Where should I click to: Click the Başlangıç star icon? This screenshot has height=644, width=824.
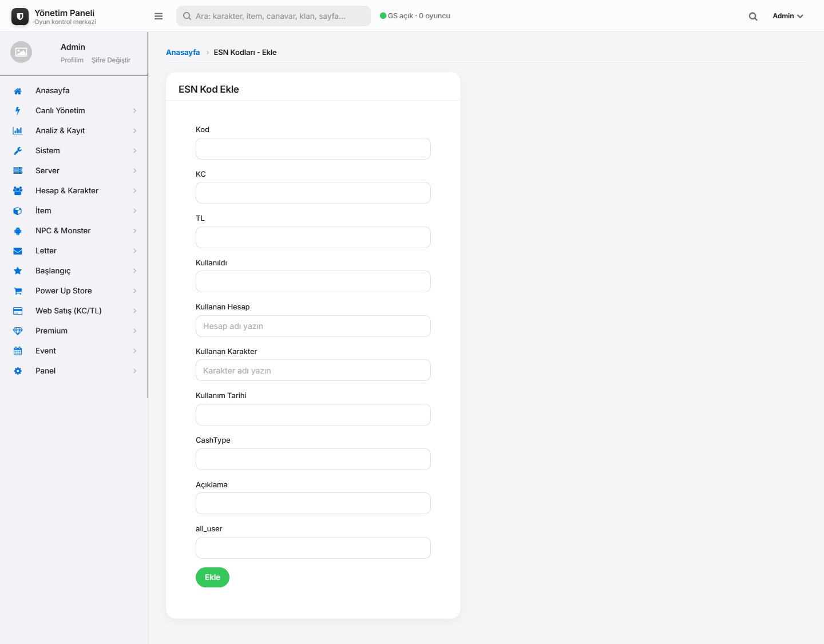coord(18,271)
